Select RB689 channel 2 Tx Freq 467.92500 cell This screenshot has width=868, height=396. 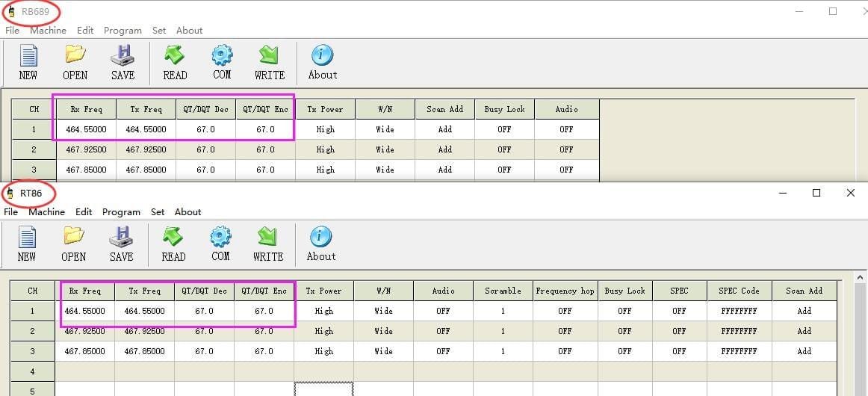tap(146, 149)
